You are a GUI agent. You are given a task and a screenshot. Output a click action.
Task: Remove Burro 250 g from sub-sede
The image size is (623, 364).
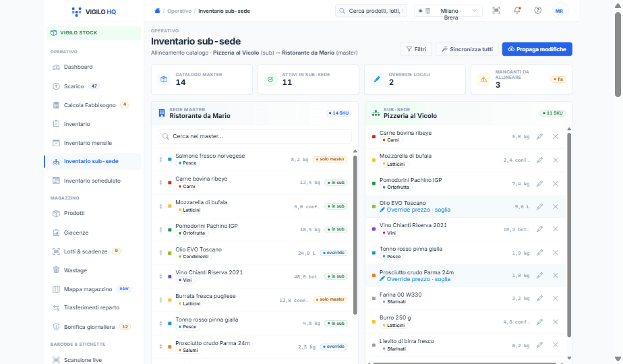(556, 322)
